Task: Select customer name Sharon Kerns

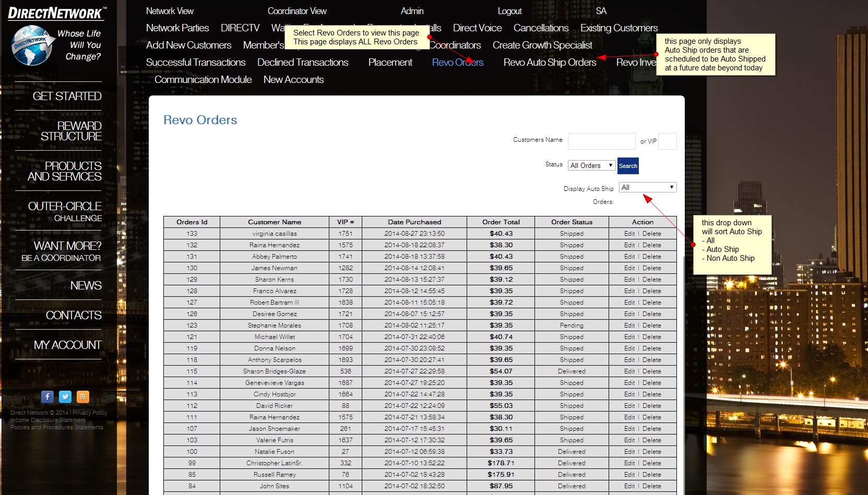Action: coord(275,280)
